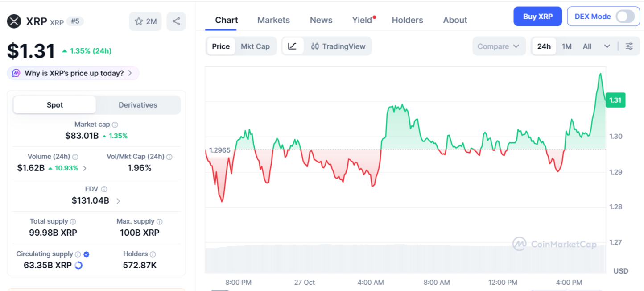This screenshot has width=644, height=291.
Task: Expand more time range options chevron
Action: click(x=607, y=46)
